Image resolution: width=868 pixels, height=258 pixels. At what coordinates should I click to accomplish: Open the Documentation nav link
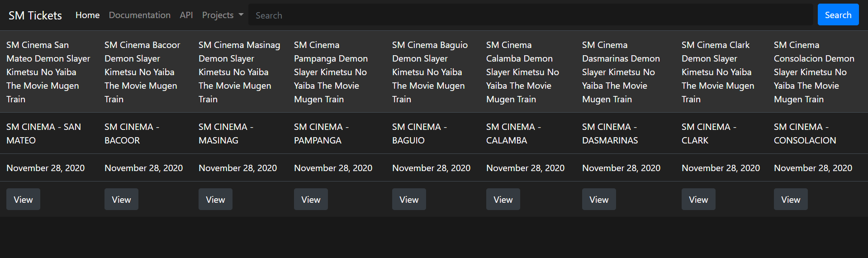pyautogui.click(x=139, y=15)
